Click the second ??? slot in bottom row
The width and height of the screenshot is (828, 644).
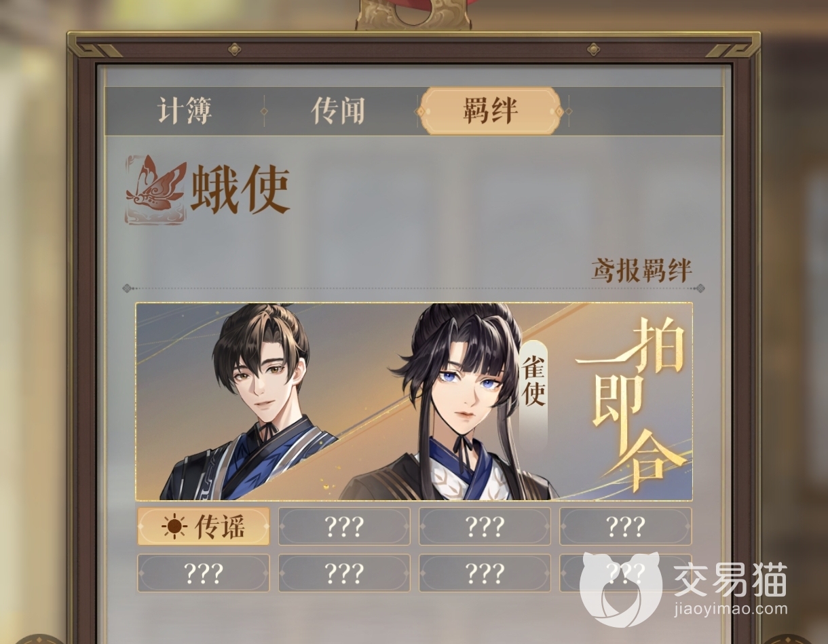(x=344, y=573)
